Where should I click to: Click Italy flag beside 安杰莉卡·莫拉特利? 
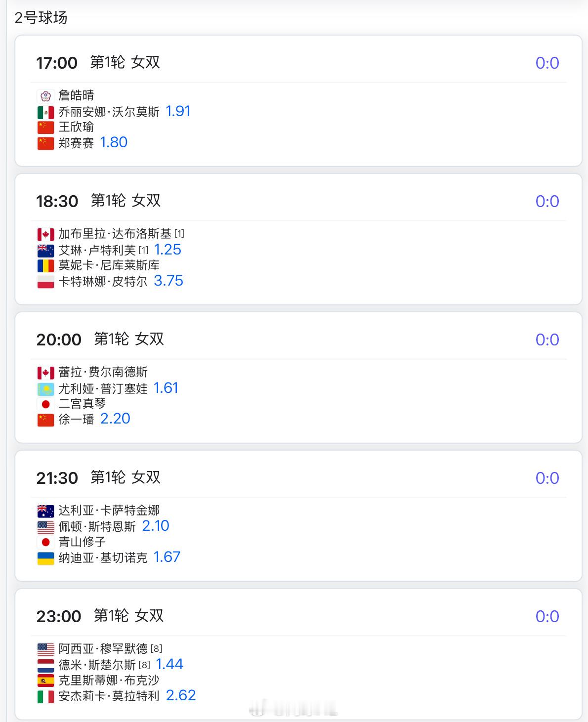[x=45, y=697]
